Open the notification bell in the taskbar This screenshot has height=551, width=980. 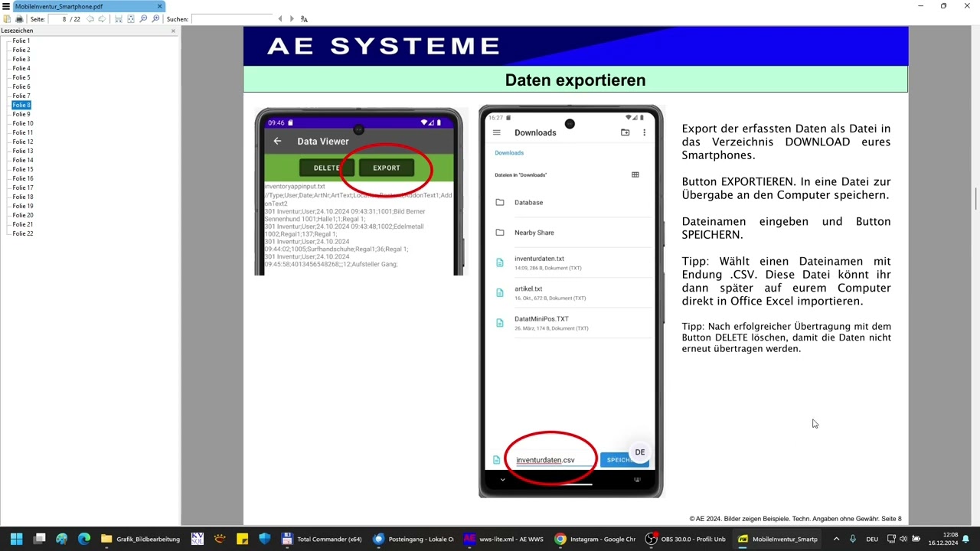point(966,539)
